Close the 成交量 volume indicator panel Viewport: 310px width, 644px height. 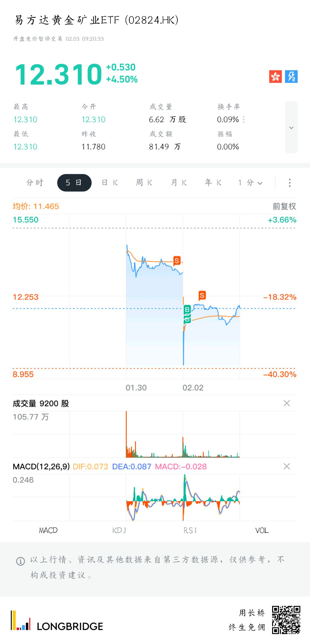[286, 403]
